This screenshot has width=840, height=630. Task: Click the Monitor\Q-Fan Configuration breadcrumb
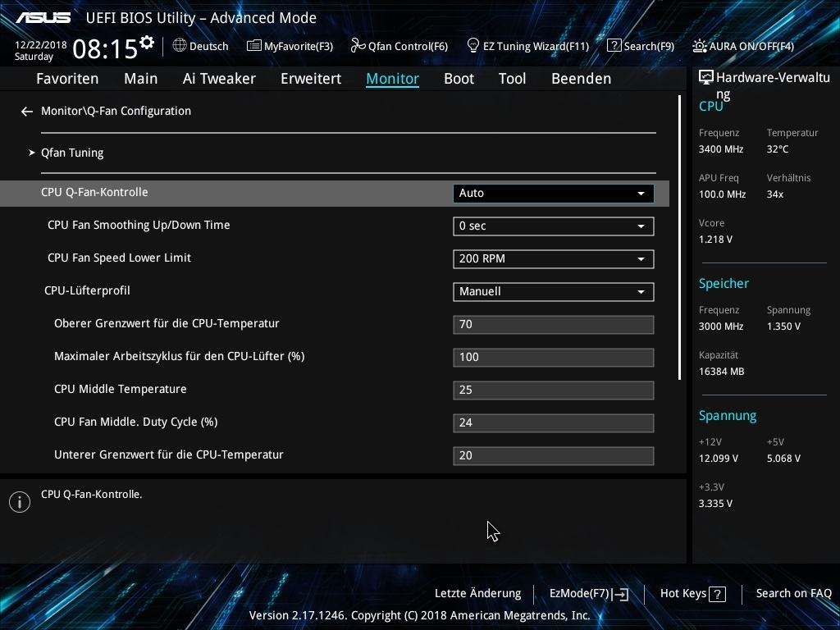(x=116, y=111)
